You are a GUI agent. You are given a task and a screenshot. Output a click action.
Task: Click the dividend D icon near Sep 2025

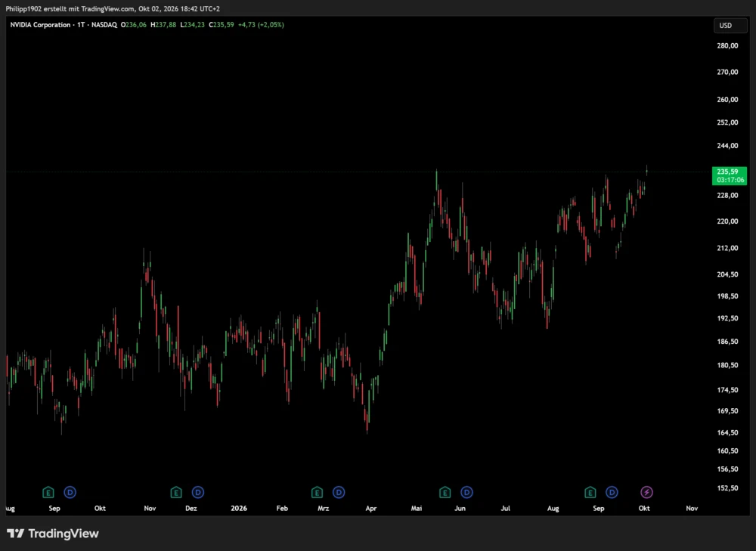(x=70, y=492)
